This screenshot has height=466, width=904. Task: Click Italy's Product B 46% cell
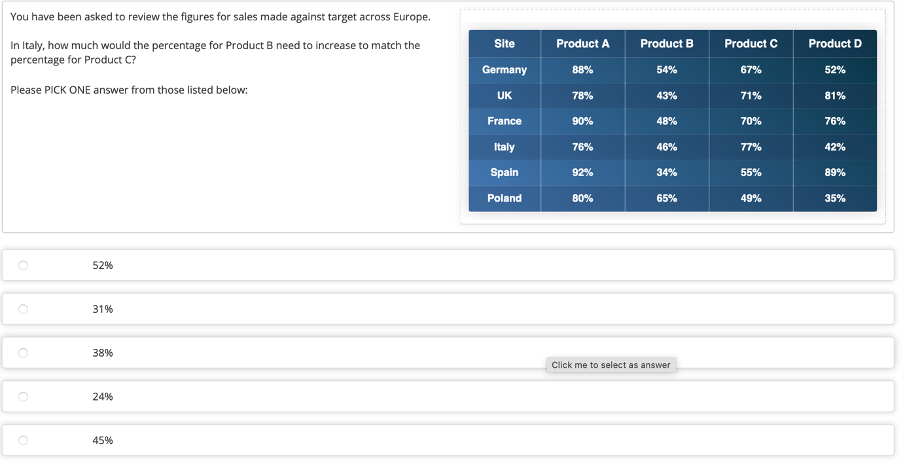coord(667,147)
